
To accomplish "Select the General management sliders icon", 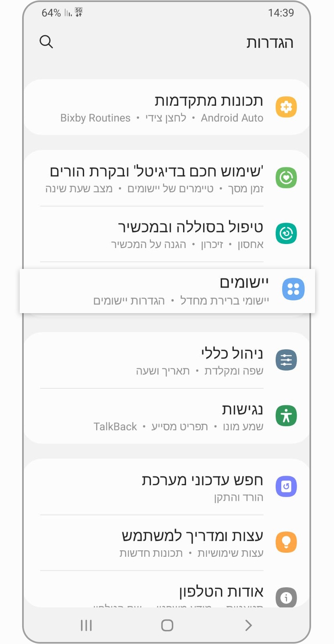I will point(286,360).
